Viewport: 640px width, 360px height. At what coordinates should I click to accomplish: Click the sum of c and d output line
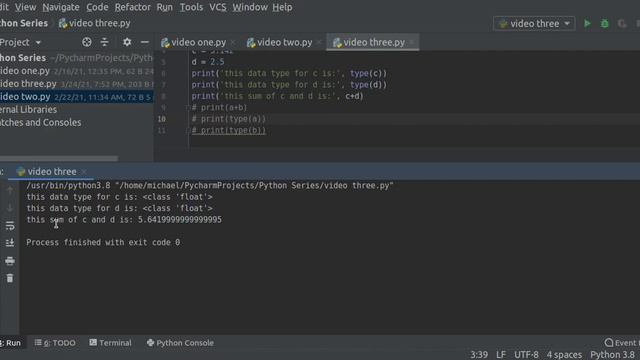tap(124, 220)
